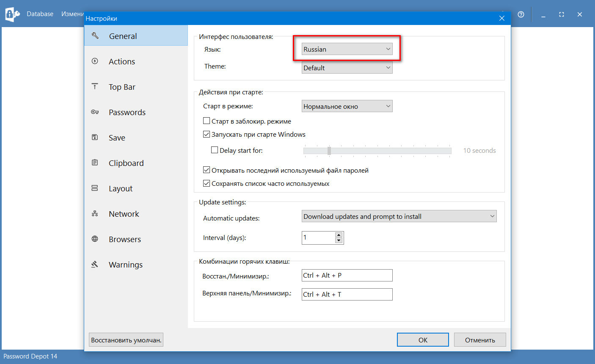Click the delay start slider handle
This screenshot has width=595, height=364.
(329, 151)
